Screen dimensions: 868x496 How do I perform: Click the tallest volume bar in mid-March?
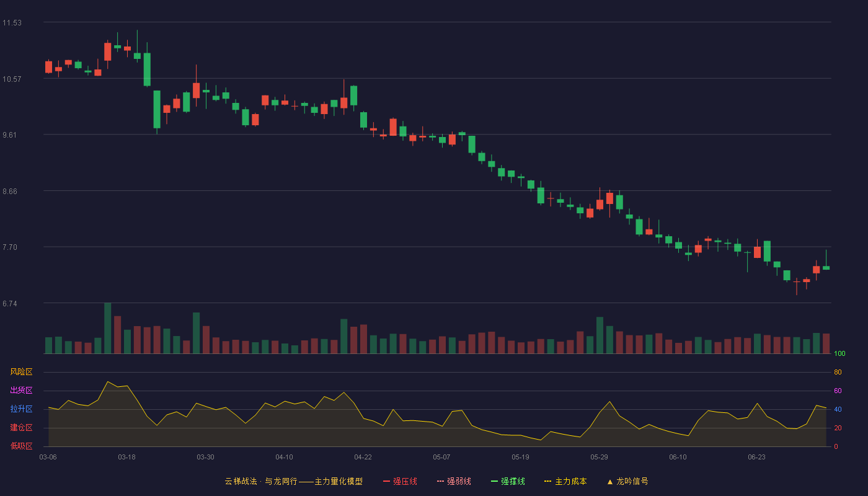pos(107,328)
